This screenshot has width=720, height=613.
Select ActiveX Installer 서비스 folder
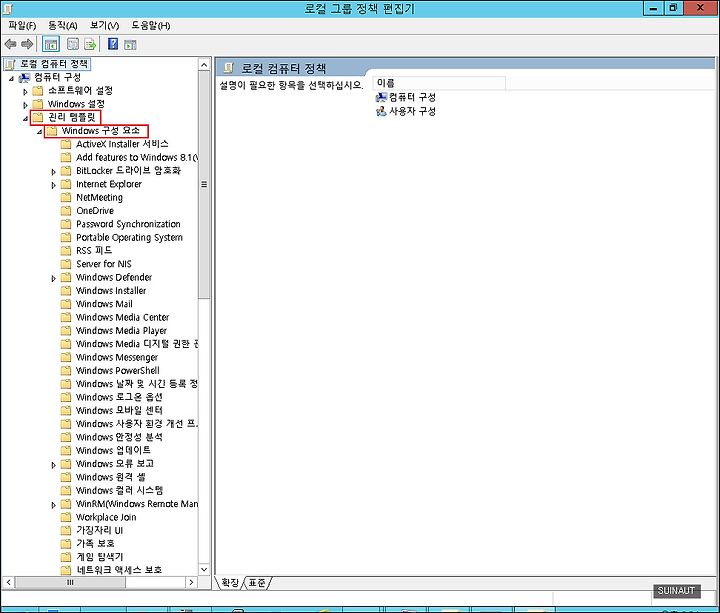tap(122, 144)
